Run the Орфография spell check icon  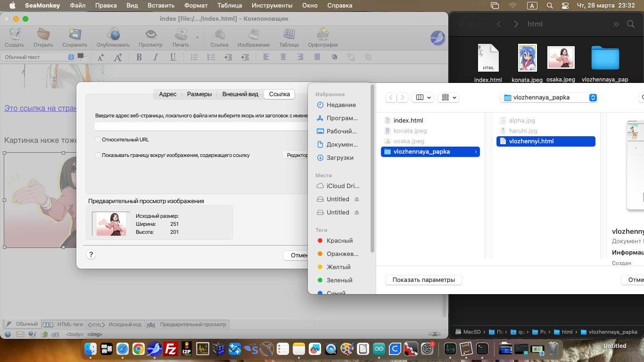[322, 35]
